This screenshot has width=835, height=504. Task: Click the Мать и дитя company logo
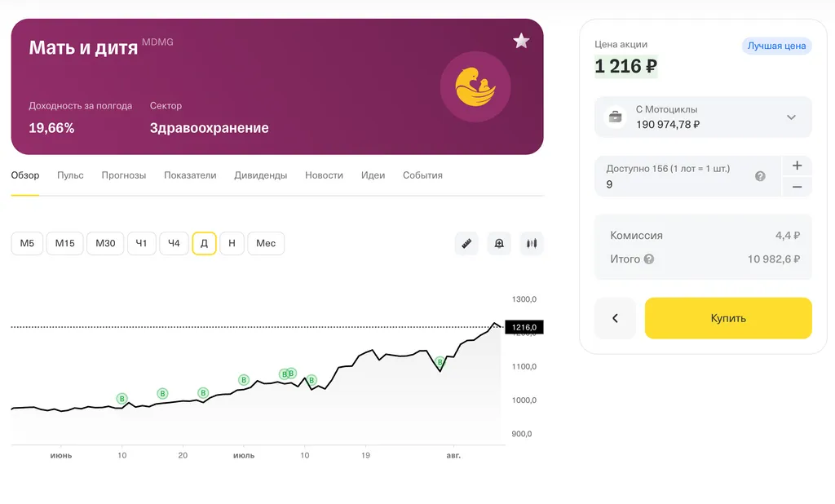pyautogui.click(x=475, y=86)
